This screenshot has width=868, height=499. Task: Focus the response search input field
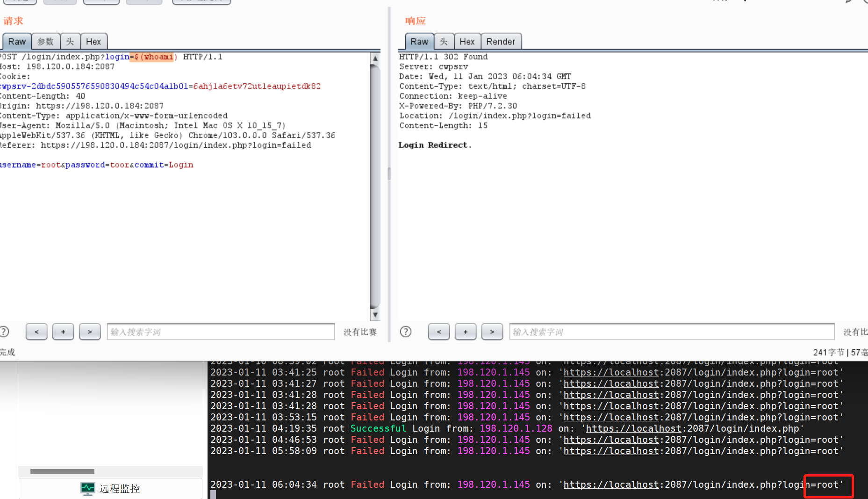pyautogui.click(x=672, y=332)
